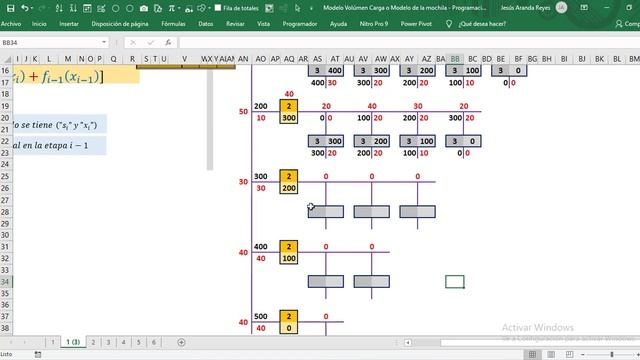Switch to sheet tab 1
640x360 pixels.
click(53, 342)
